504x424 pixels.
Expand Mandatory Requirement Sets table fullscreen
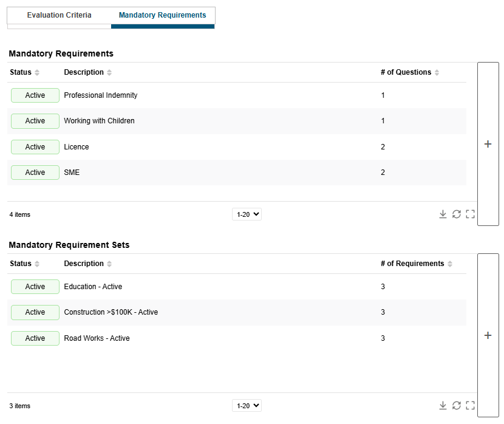(x=470, y=405)
